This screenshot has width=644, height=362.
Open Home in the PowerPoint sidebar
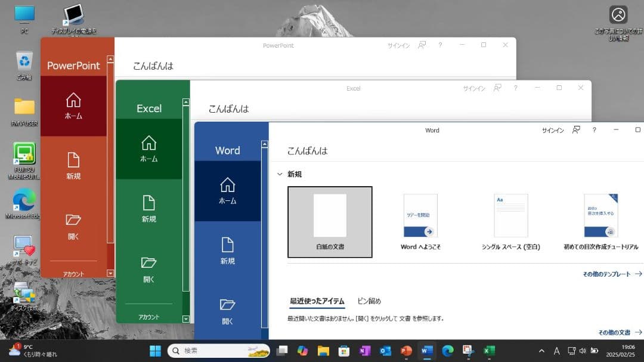click(73, 106)
